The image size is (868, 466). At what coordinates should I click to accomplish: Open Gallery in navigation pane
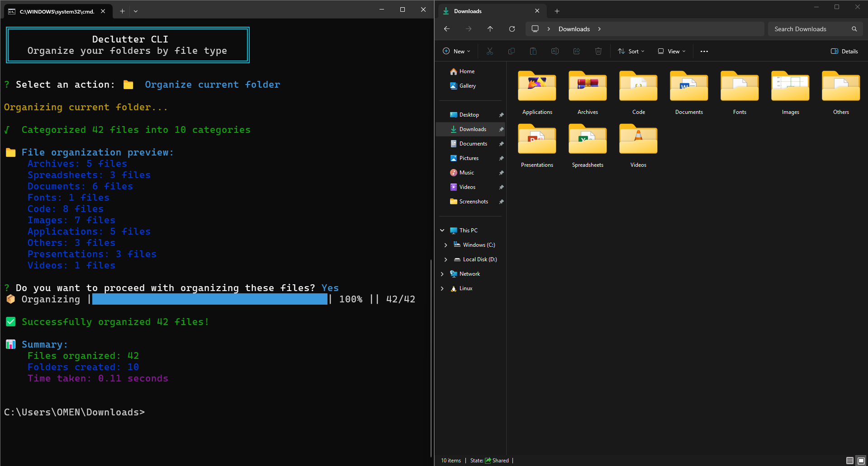pyautogui.click(x=470, y=86)
